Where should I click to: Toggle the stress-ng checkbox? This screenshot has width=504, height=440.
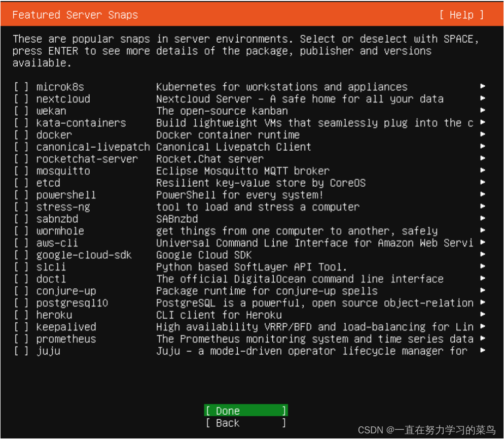pyautogui.click(x=21, y=207)
